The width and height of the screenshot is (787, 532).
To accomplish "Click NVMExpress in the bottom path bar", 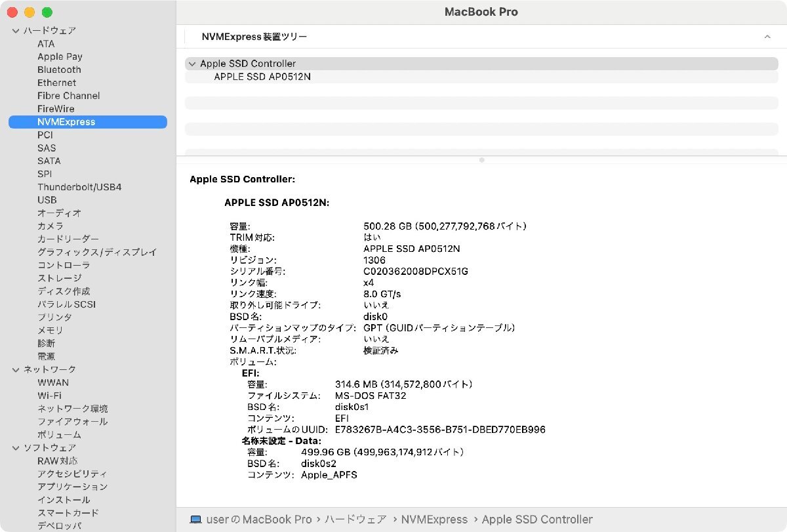I will point(434,520).
